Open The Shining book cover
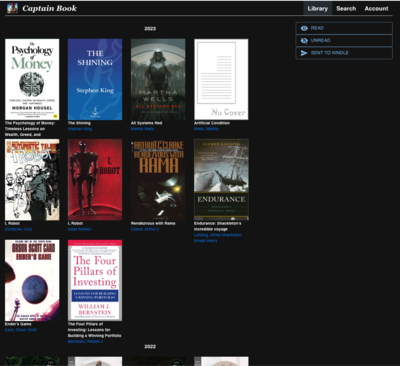This screenshot has width=400, height=366. pos(95,79)
